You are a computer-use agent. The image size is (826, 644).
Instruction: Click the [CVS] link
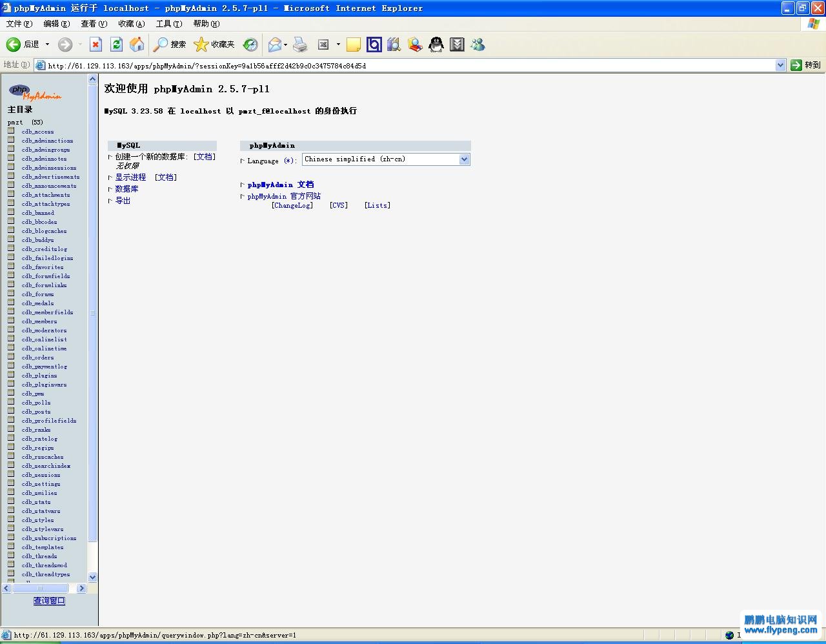click(339, 206)
